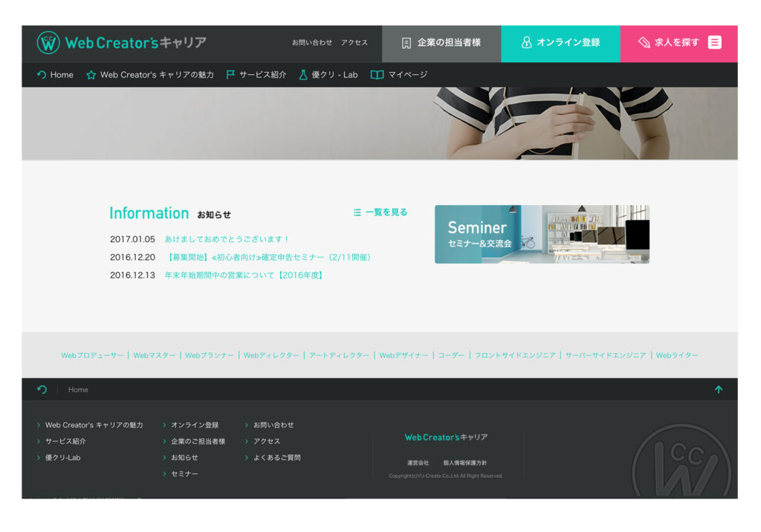Click the person icon beside オンライン登録
The height and width of the screenshot is (532, 761).
click(x=526, y=43)
